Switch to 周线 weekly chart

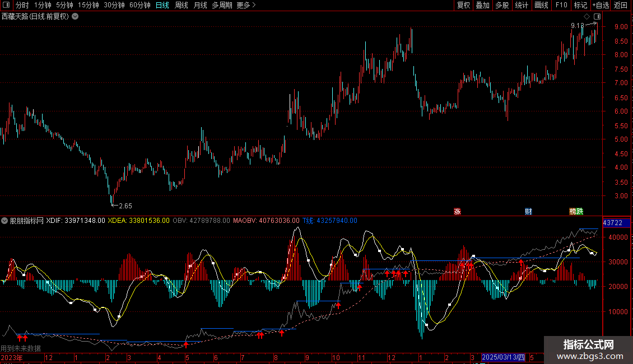click(181, 5)
